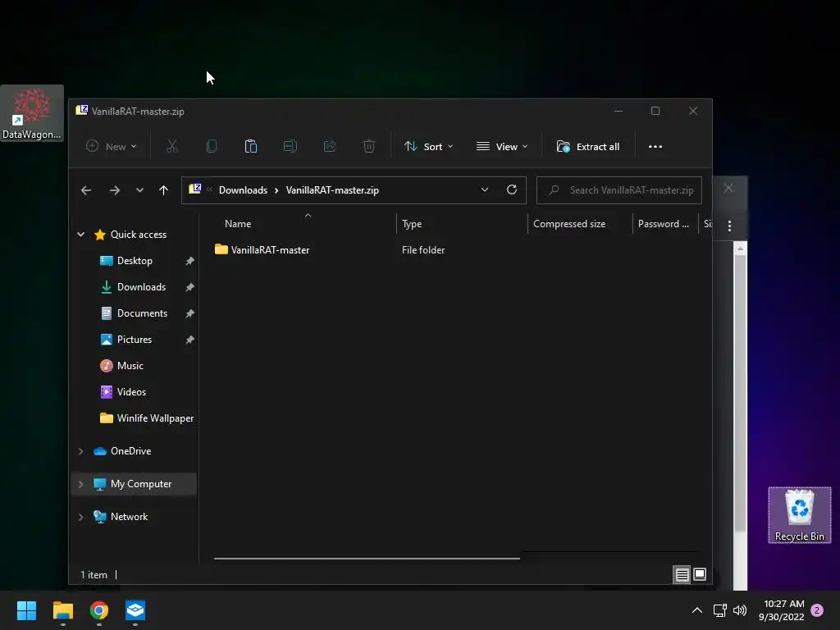Click the Search VanillaRAT-master.zip field
The height and width of the screenshot is (630, 840).
[619, 190]
